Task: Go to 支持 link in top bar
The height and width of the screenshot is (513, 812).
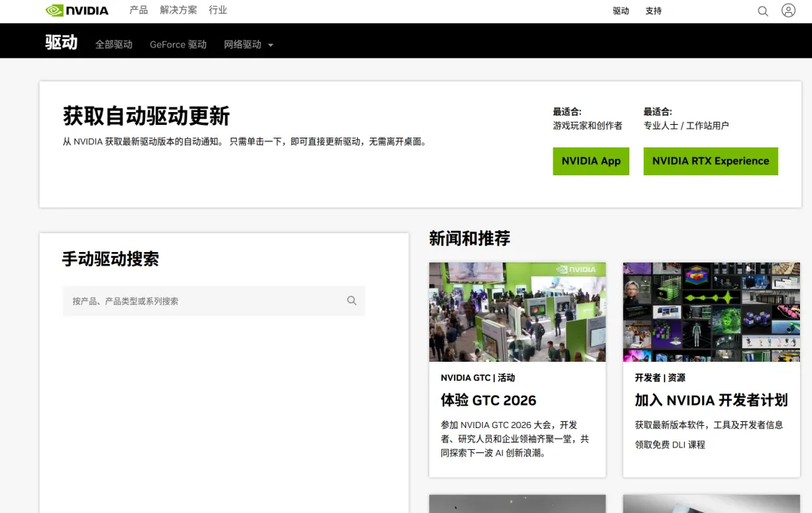Action: point(653,11)
